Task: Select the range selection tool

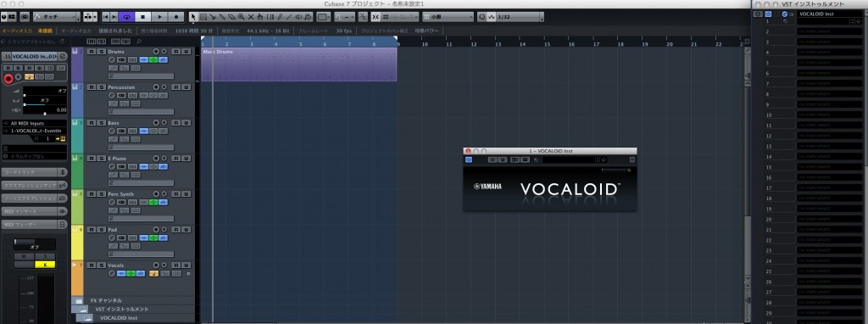Action: coord(203,17)
